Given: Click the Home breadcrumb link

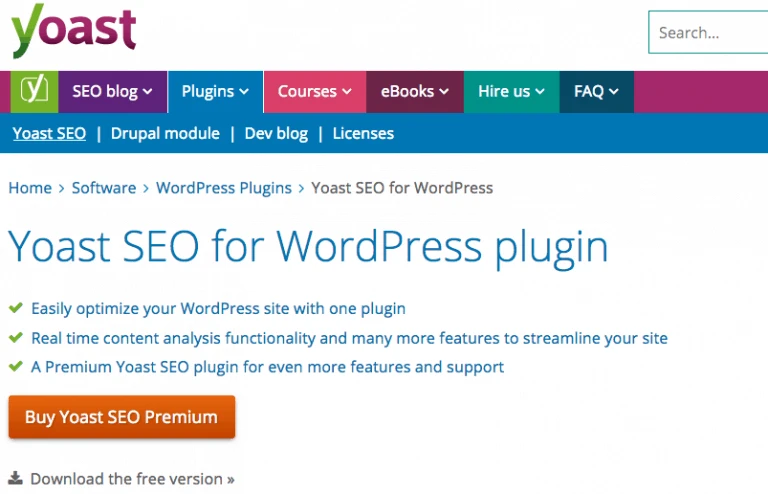Looking at the screenshot, I should tap(30, 188).
